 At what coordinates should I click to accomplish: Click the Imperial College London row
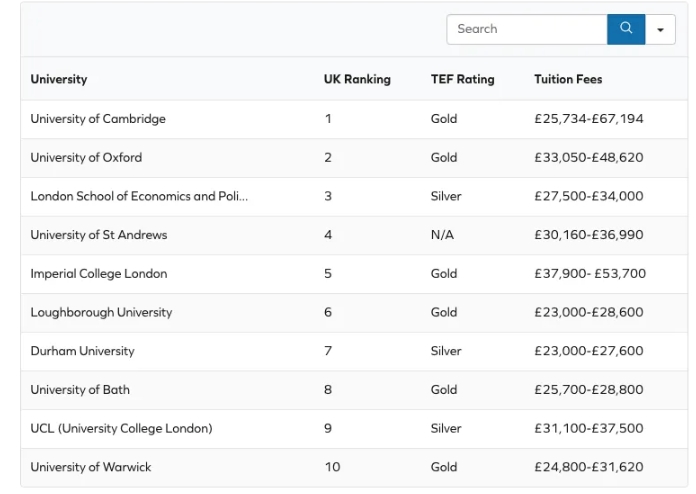[x=99, y=274]
